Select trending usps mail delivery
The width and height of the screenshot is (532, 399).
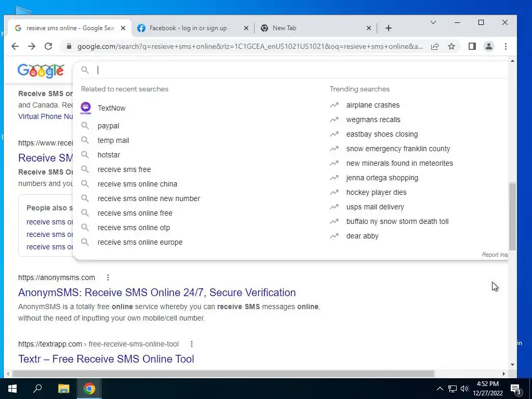(x=375, y=207)
